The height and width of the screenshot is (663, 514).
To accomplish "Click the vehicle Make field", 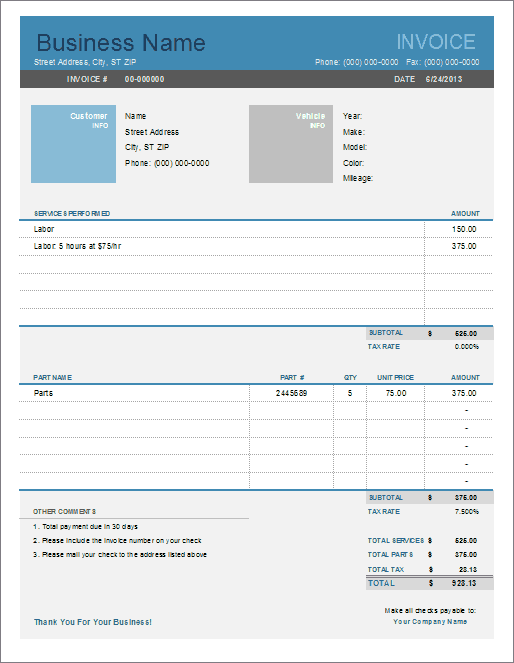I will (x=354, y=132).
